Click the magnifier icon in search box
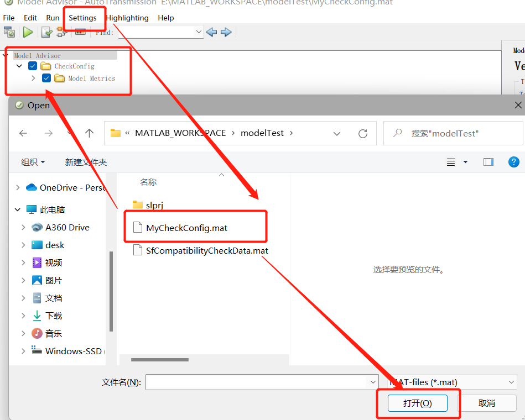This screenshot has width=525, height=420. click(x=397, y=133)
